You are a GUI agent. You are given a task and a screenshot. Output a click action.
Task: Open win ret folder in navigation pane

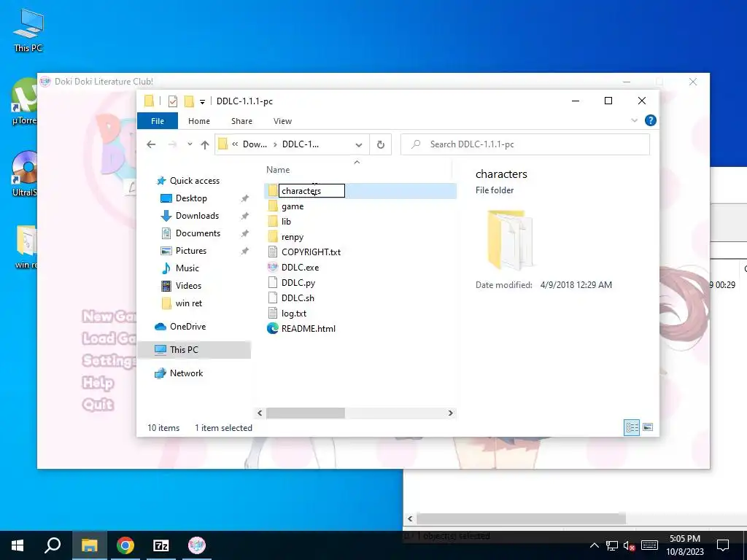tap(189, 303)
